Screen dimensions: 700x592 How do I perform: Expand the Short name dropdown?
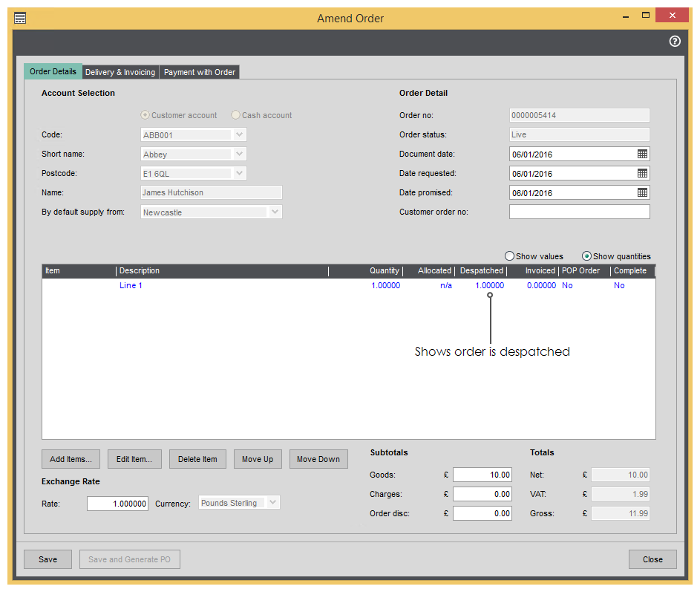[x=239, y=154]
